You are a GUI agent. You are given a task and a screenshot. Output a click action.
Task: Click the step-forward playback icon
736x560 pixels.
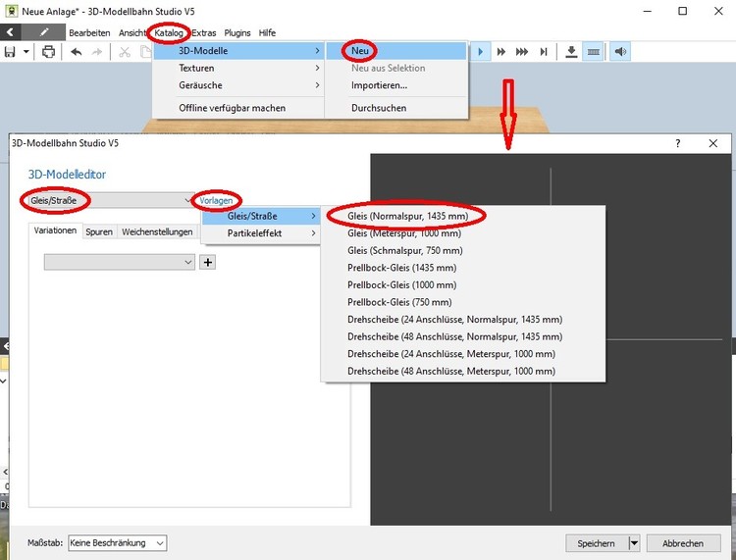click(x=544, y=52)
